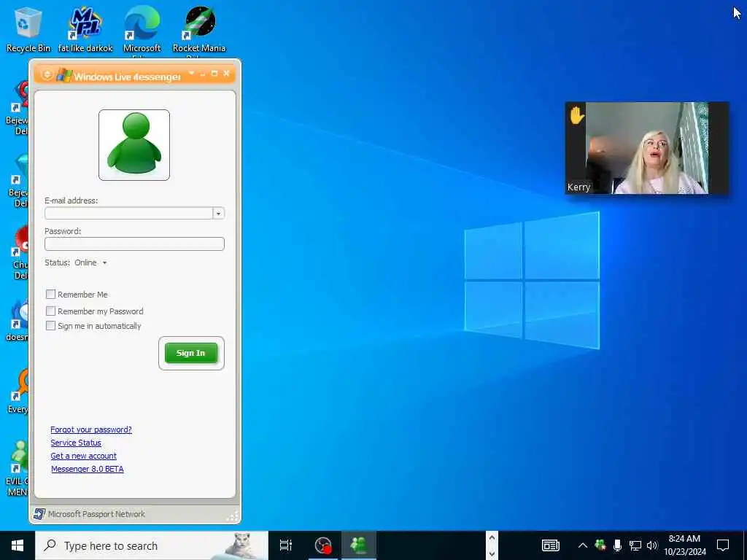Image resolution: width=747 pixels, height=560 pixels.
Task: Open the fat like darkok desktop shortcut
Action: 85,29
